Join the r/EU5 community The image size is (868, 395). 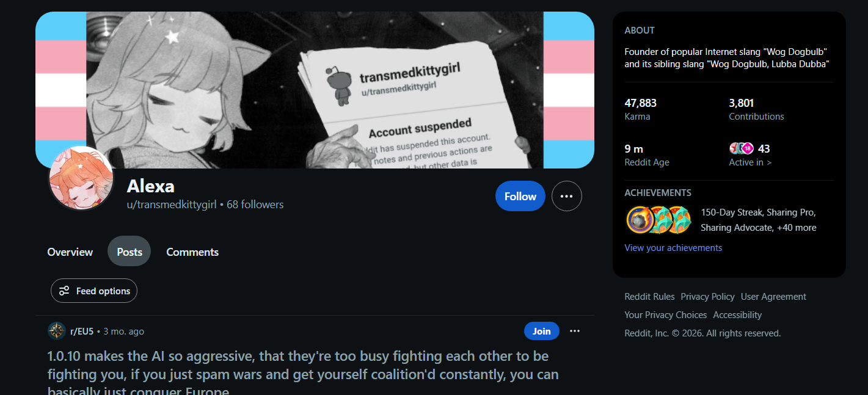point(542,331)
